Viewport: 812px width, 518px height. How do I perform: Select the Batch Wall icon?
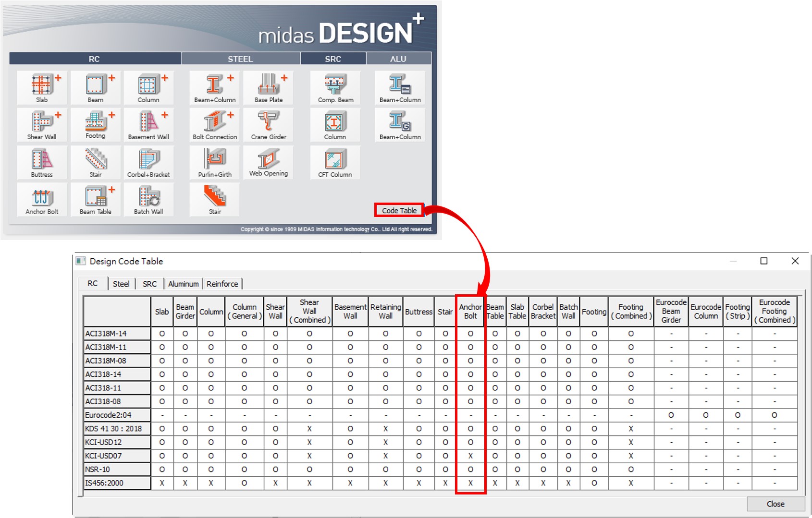[x=148, y=199]
